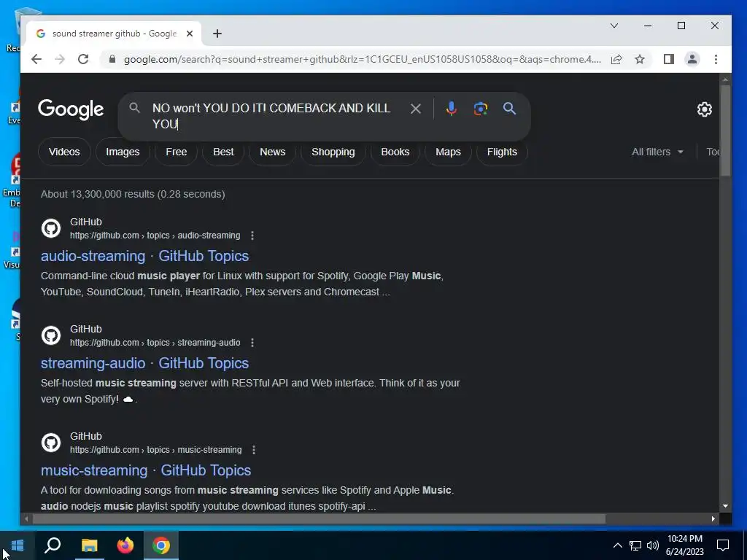This screenshot has height=560, width=747.
Task: Switch to Books results
Action: coord(395,152)
